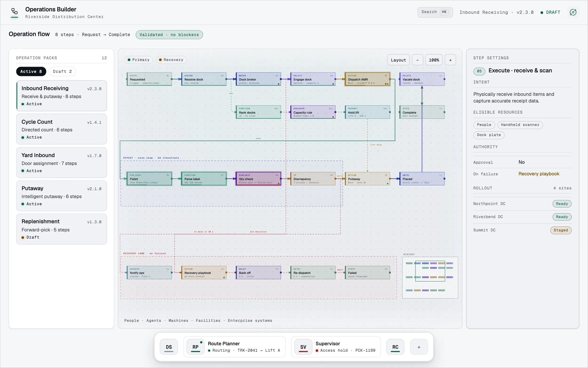
Task: Select the Notify ops narrate node
Action: coord(149,272)
